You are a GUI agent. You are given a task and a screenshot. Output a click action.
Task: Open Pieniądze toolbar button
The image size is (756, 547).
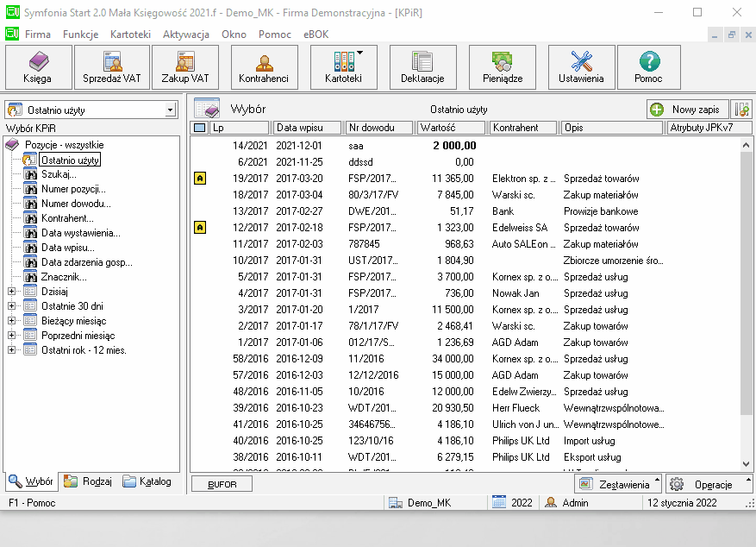click(503, 67)
